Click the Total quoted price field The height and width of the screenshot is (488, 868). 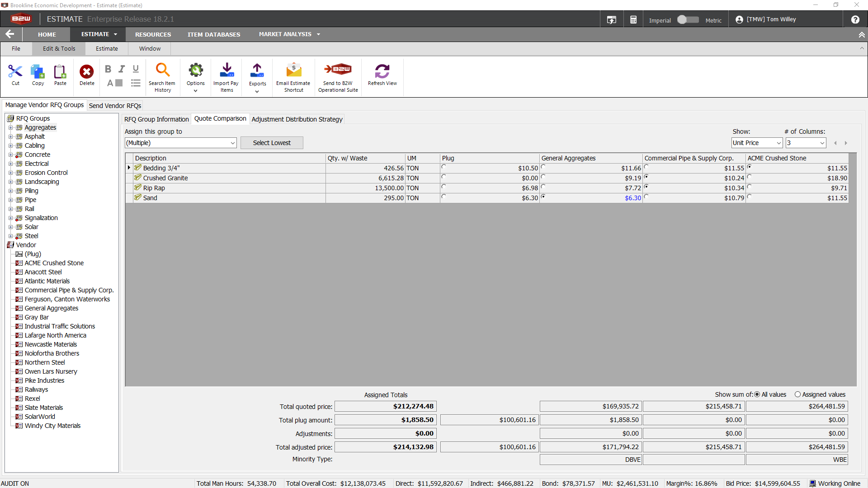tap(386, 406)
